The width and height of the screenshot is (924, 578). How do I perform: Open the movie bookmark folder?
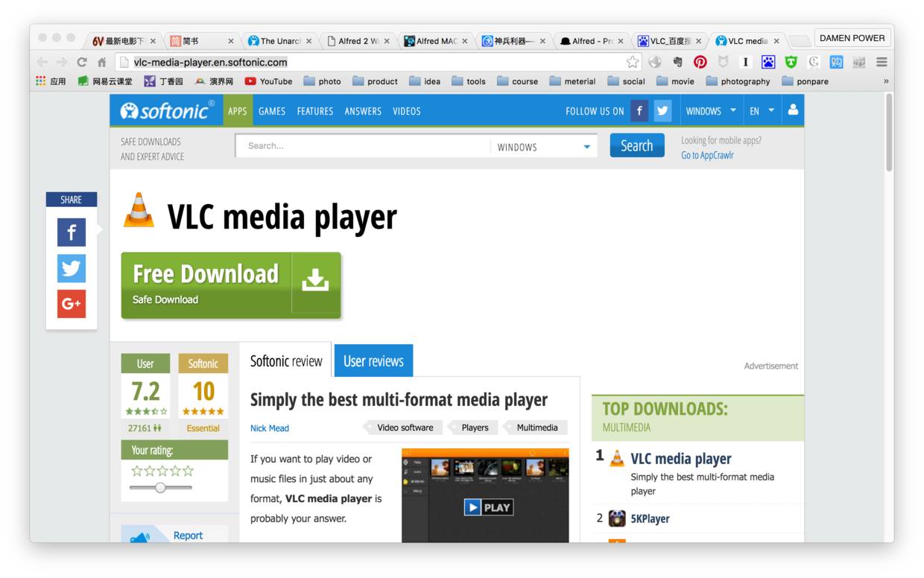coord(674,81)
